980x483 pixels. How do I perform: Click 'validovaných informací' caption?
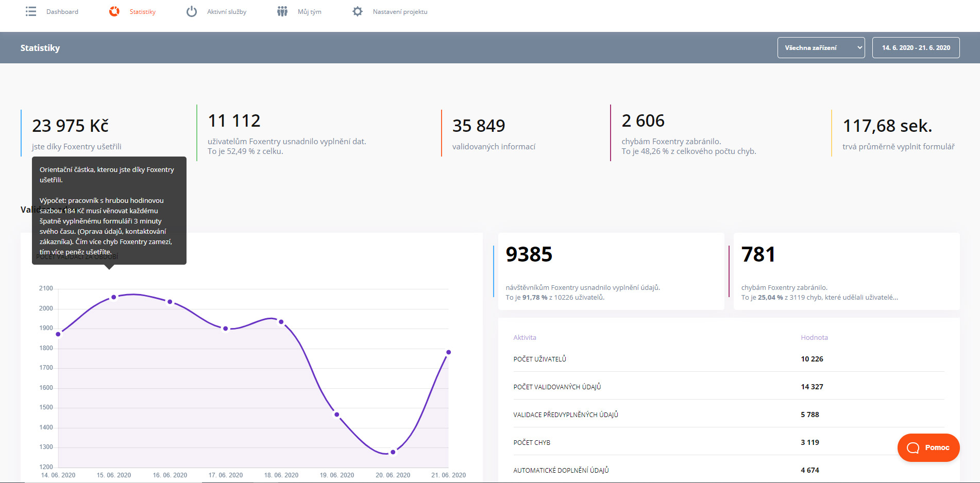pyautogui.click(x=494, y=147)
